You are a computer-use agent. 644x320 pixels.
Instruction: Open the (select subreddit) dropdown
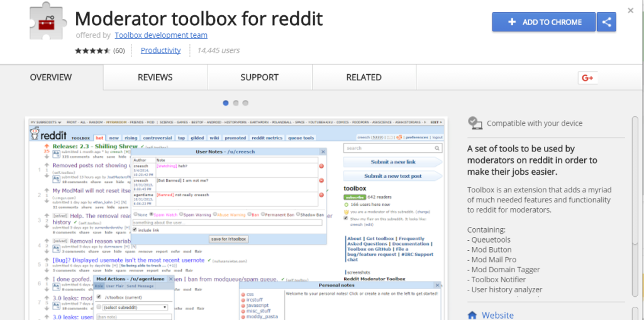tap(136, 307)
